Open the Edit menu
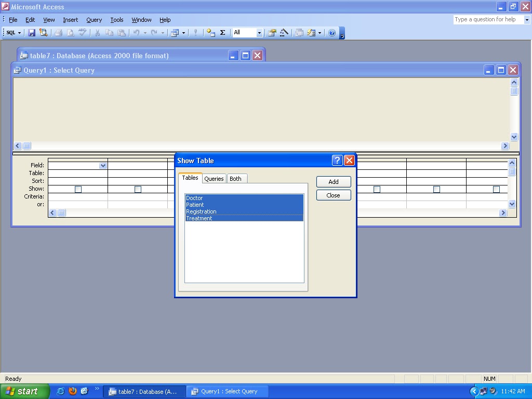532x399 pixels. [30, 20]
